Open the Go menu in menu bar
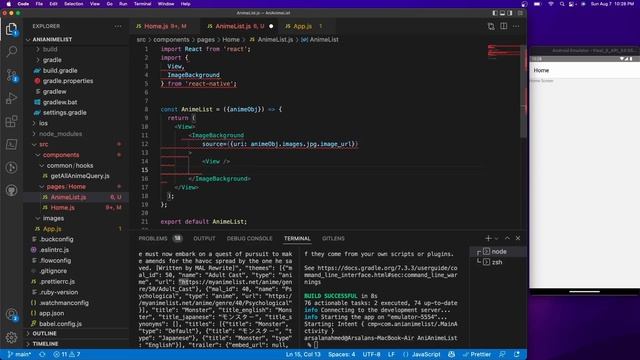The width and height of the screenshot is (640, 360). [x=109, y=4]
